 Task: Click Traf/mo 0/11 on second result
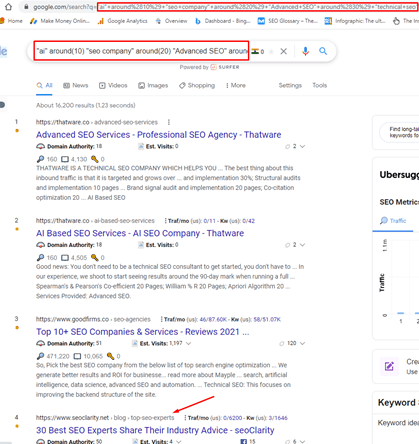pos(210,221)
